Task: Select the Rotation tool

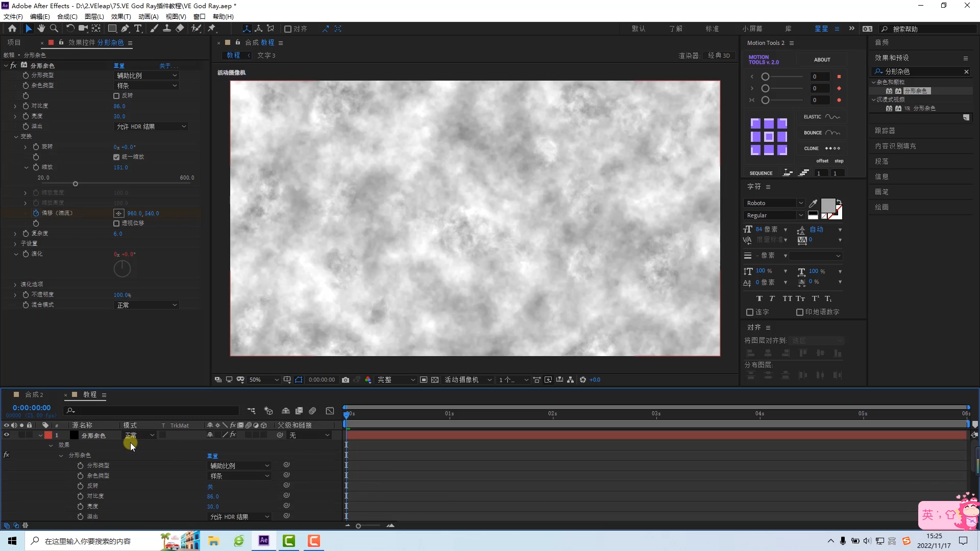Action: coord(70,29)
